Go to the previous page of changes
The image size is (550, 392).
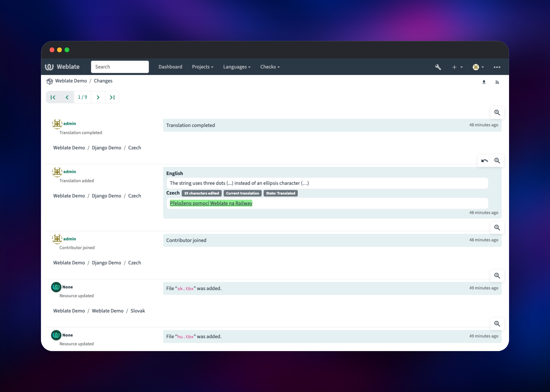pyautogui.click(x=67, y=97)
